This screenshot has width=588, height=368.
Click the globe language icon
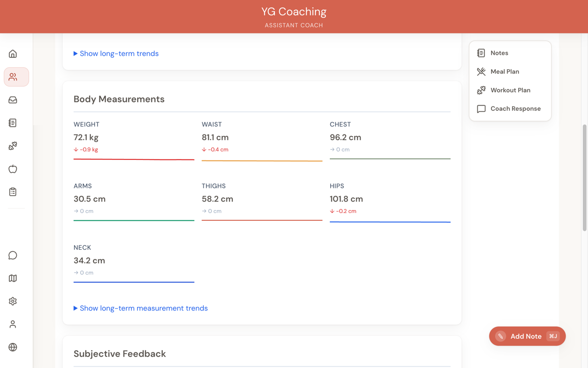[13, 347]
